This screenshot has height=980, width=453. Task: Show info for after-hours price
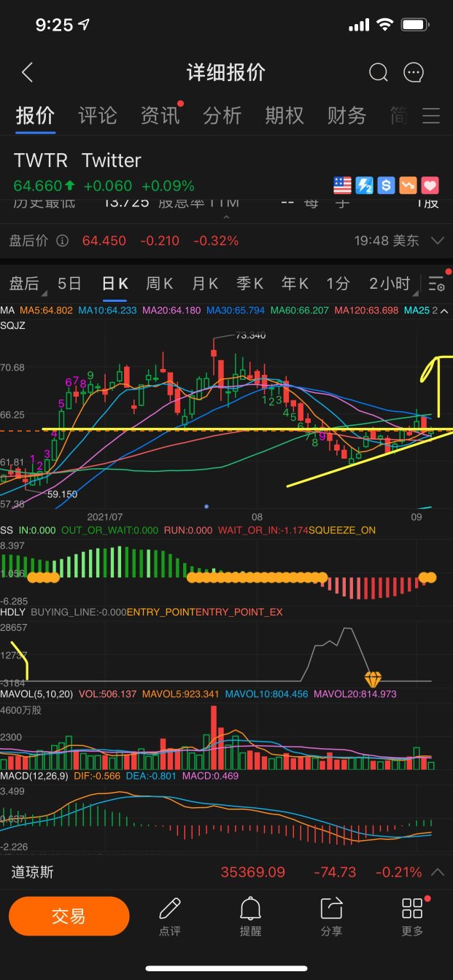click(x=62, y=241)
